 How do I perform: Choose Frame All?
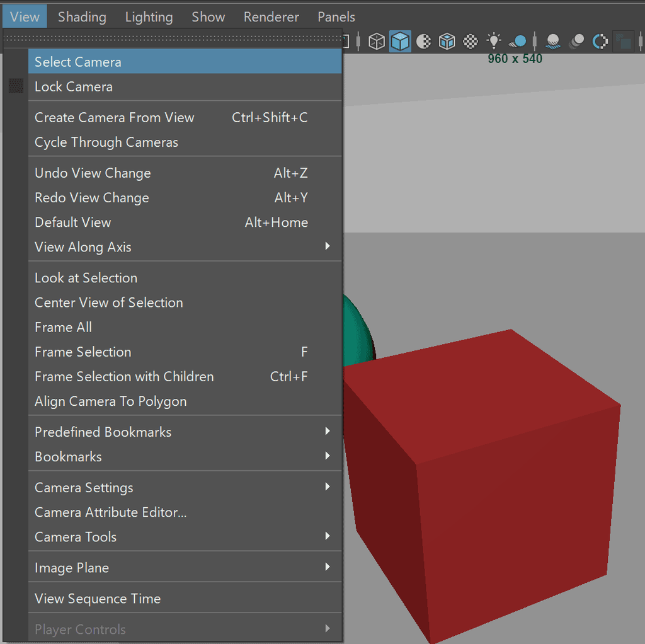coord(185,327)
